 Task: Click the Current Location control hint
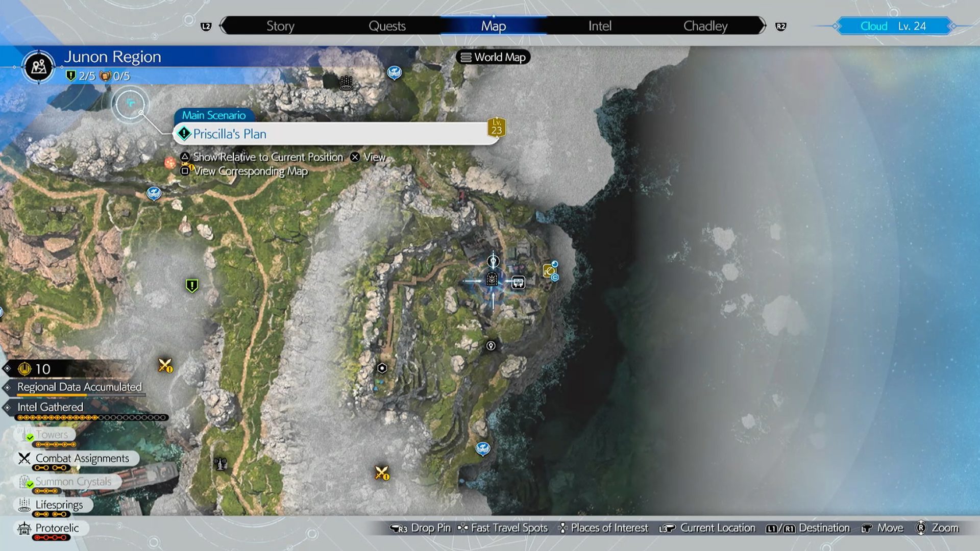(x=707, y=528)
